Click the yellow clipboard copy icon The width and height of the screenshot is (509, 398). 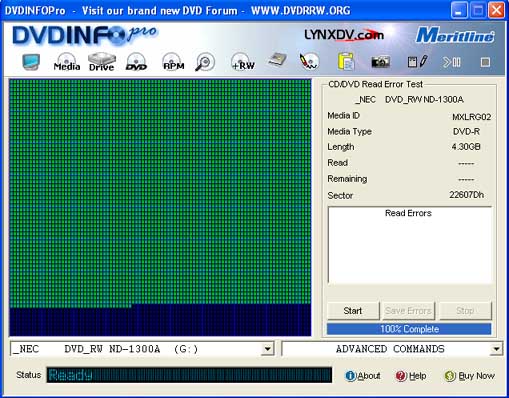(346, 62)
